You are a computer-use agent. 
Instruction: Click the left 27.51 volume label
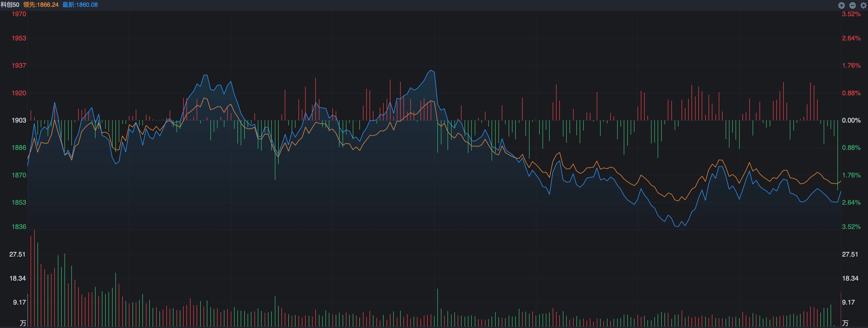(x=17, y=254)
